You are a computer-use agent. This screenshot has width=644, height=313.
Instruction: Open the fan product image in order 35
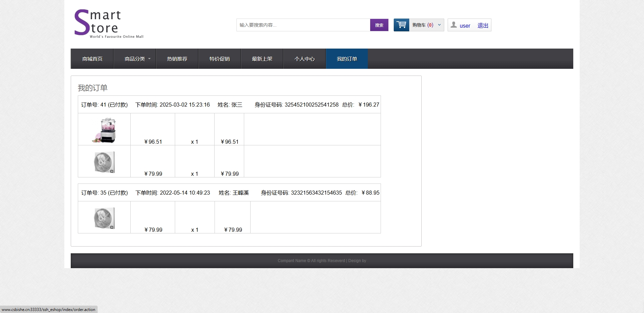pyautogui.click(x=104, y=218)
